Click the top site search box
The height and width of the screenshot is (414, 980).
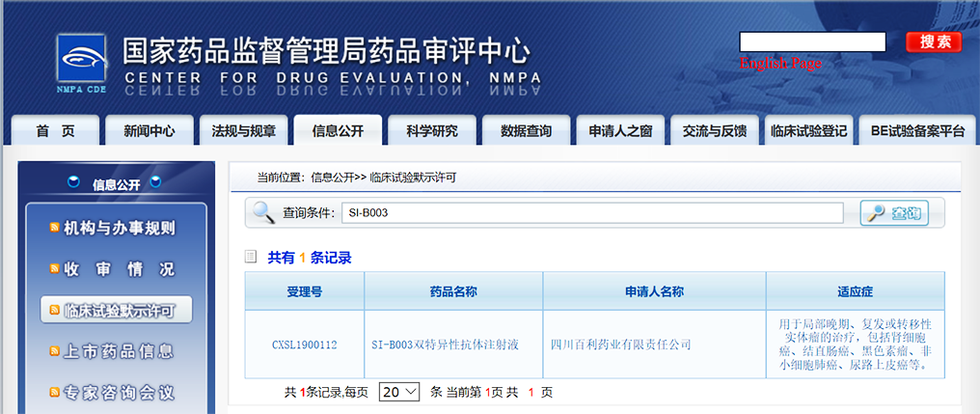pyautogui.click(x=812, y=41)
